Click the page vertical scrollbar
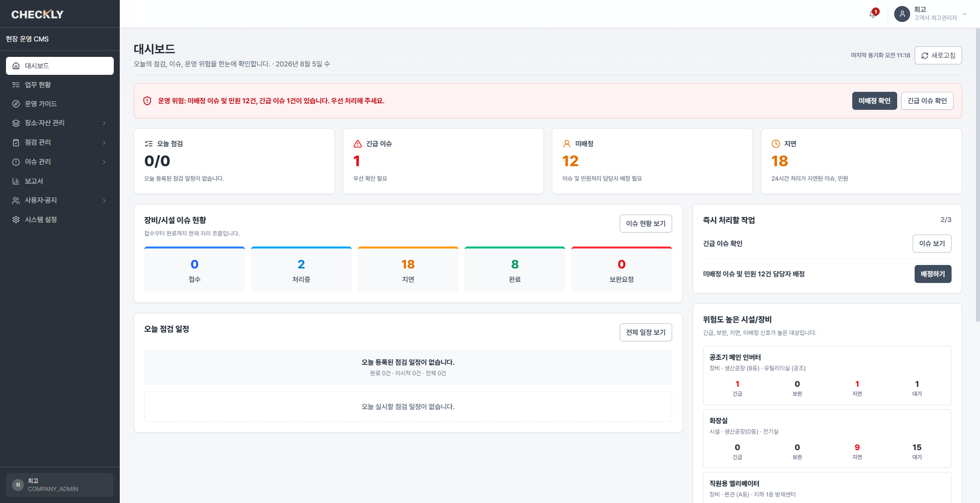 978,175
